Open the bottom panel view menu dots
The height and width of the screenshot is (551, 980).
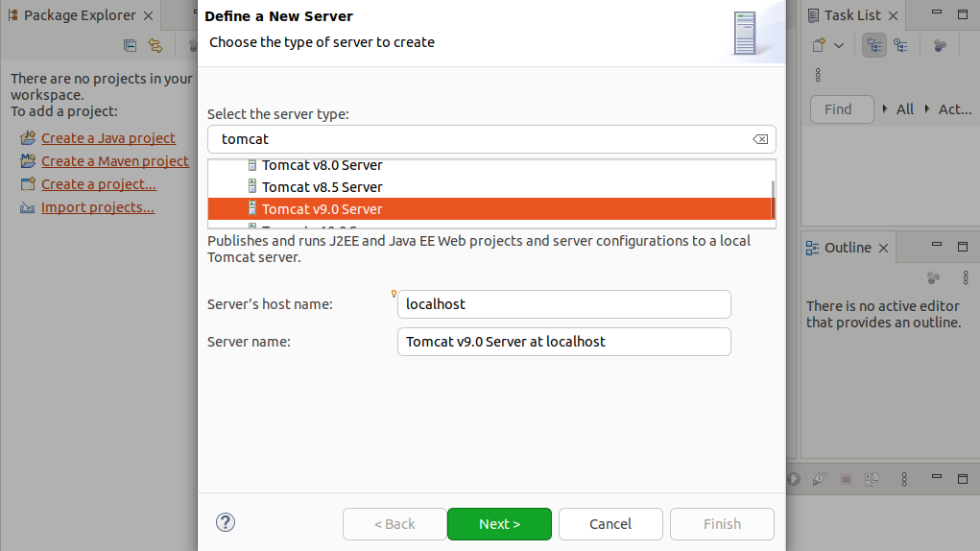904,479
